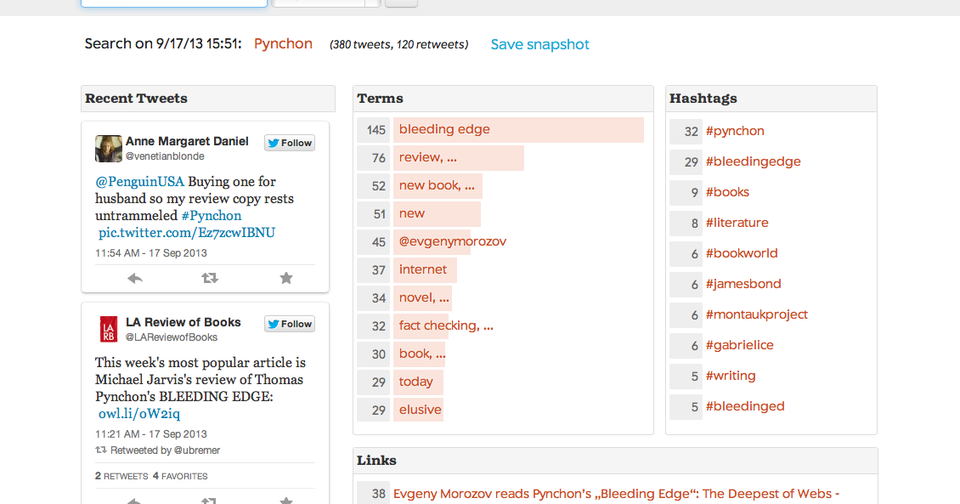
Task: Favorite Anne Margaret Daniel's tweet with star
Action: tap(286, 278)
